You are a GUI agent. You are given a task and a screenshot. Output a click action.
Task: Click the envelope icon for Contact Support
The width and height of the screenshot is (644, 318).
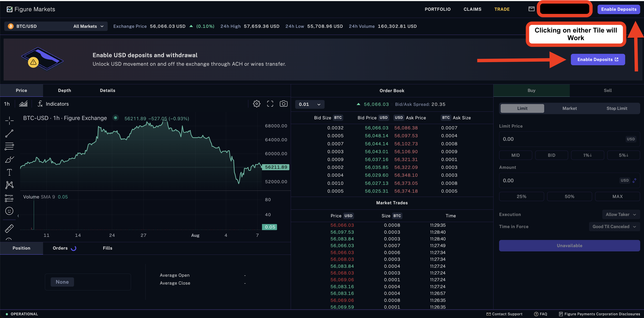click(x=489, y=314)
